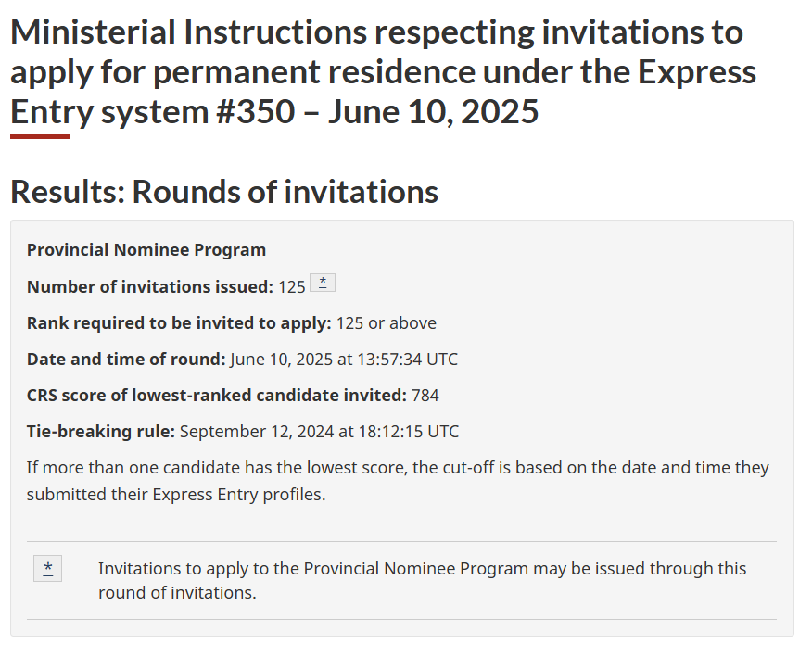Click the sentence starting 'If more than one candidate'
Screen dimensions: 812x656
(398, 467)
